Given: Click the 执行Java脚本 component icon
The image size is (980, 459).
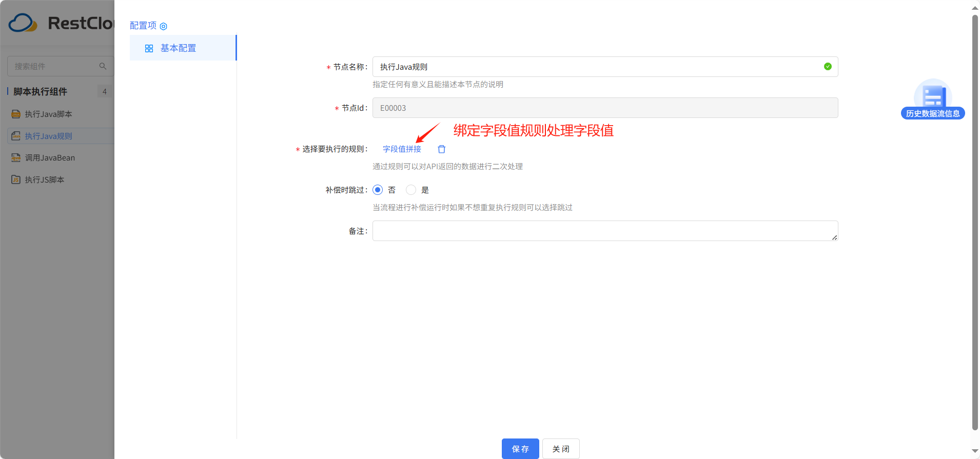Looking at the screenshot, I should tap(16, 114).
